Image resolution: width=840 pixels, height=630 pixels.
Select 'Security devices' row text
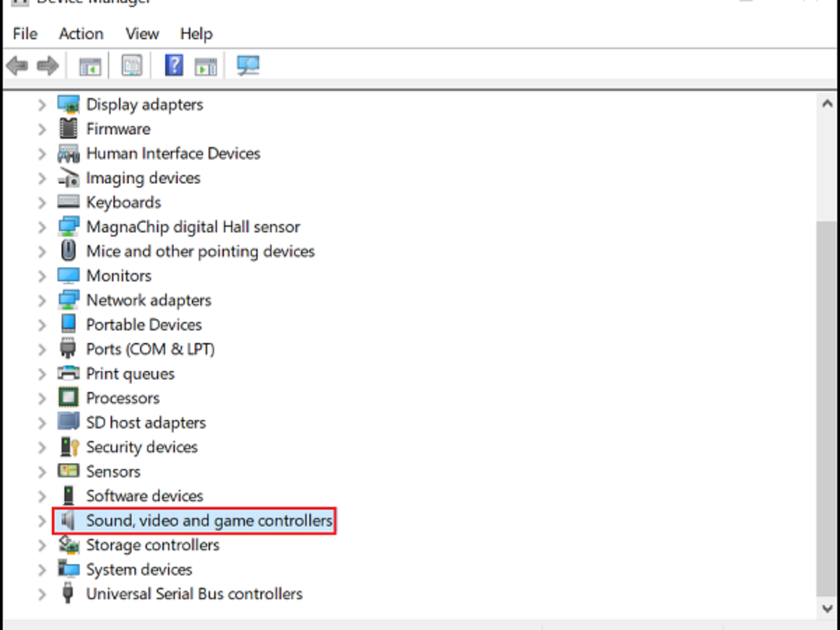click(x=142, y=447)
